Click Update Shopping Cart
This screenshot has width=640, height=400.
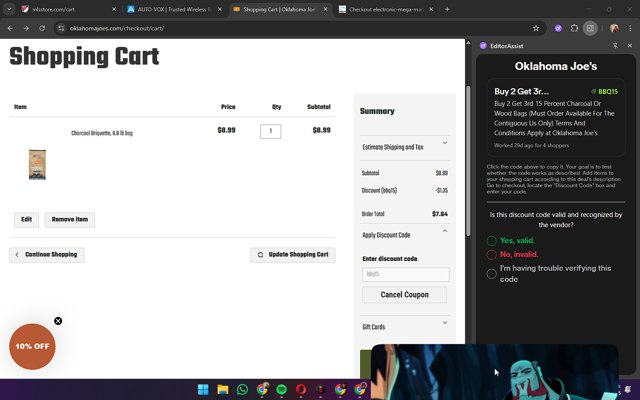tap(293, 255)
